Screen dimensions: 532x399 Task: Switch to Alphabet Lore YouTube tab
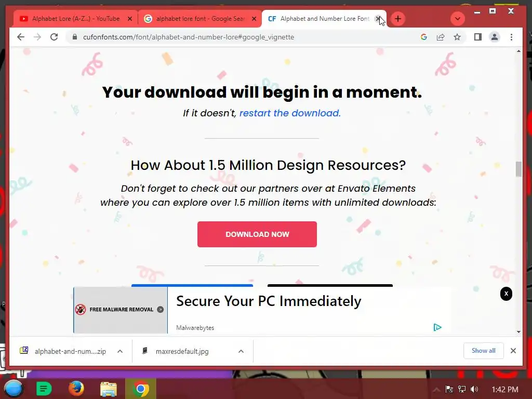tap(76, 19)
